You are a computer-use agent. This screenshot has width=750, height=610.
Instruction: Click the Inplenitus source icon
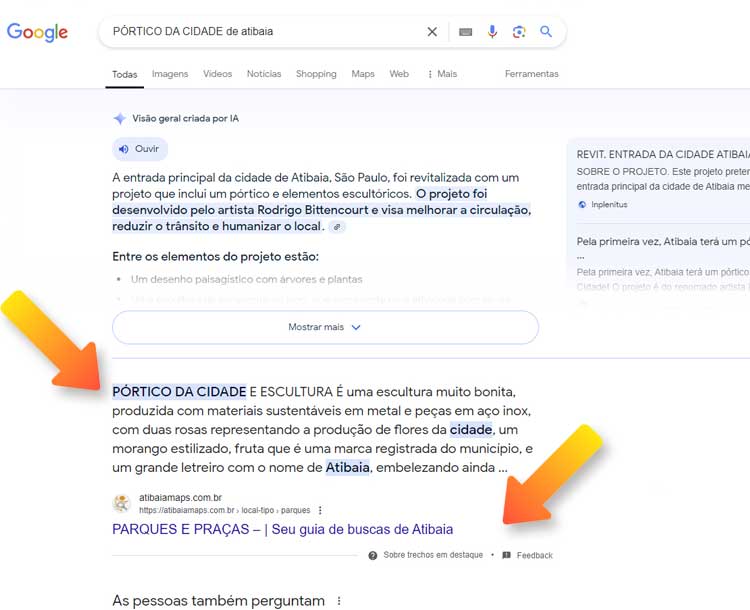click(x=582, y=205)
